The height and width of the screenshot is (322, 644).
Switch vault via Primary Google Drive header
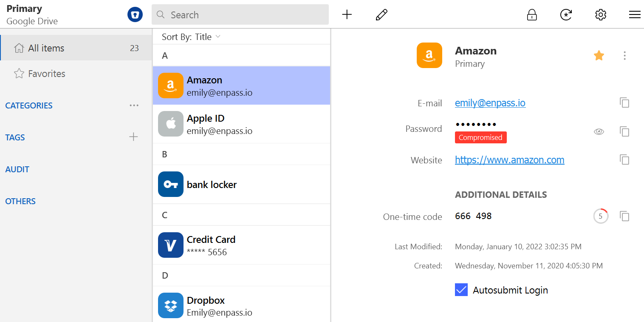32,15
